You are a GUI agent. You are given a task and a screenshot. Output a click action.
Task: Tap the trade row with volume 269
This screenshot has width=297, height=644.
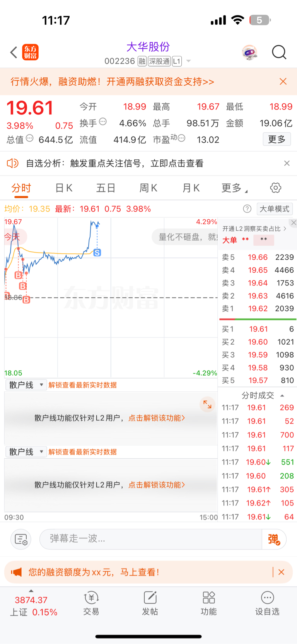pyautogui.click(x=258, y=408)
